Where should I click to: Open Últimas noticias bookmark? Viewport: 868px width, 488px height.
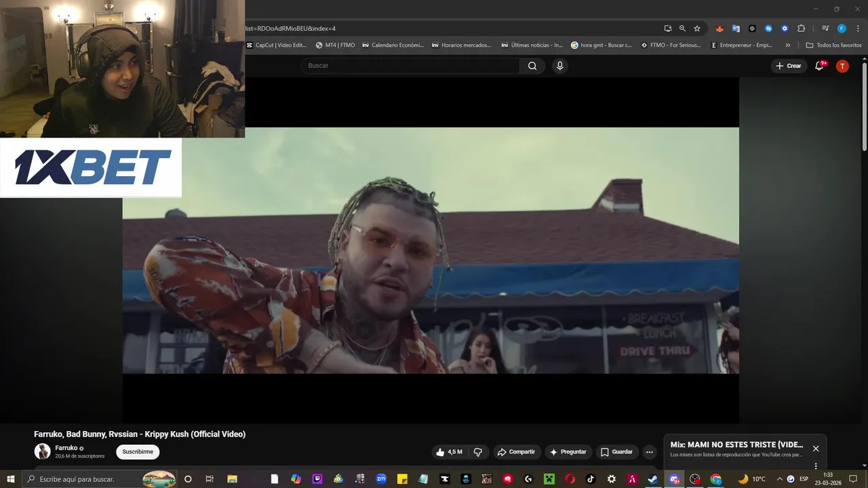[532, 45]
